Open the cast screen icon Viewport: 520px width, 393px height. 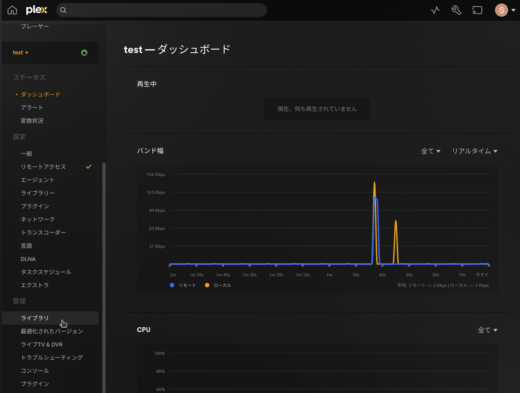477,10
